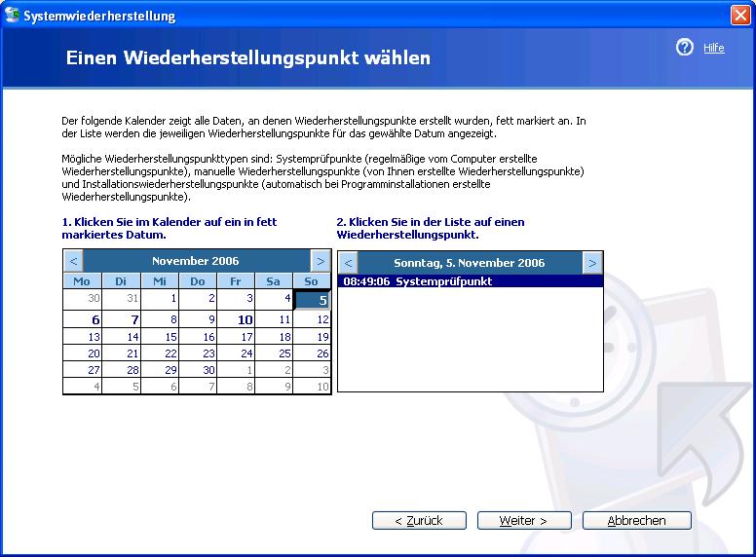Click date 11 in November calendar
Viewport: 756px width, 557px height.
tap(274, 319)
